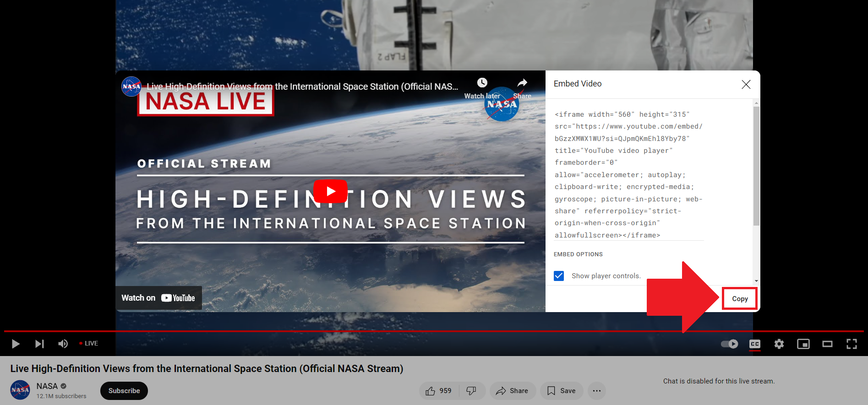Click Share arrow icon in embed preview
The width and height of the screenshot is (868, 405).
[x=522, y=83]
